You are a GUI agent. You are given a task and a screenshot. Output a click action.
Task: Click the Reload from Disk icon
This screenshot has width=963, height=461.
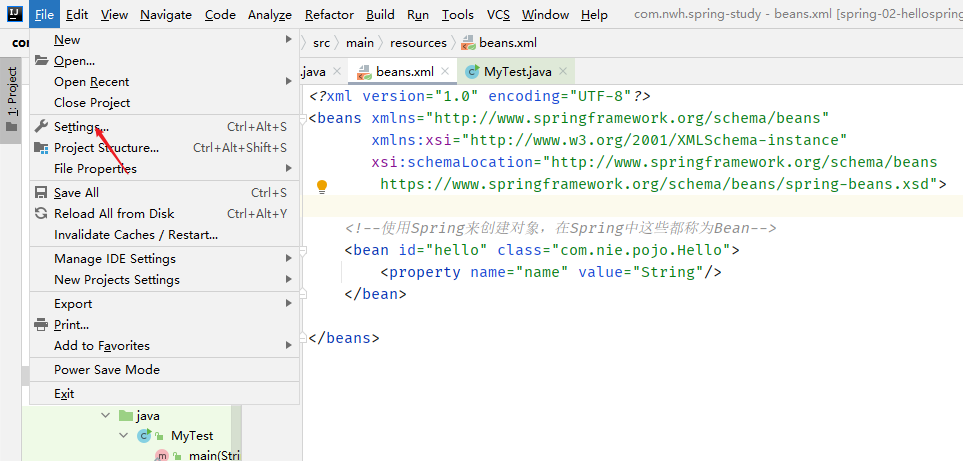pos(41,214)
